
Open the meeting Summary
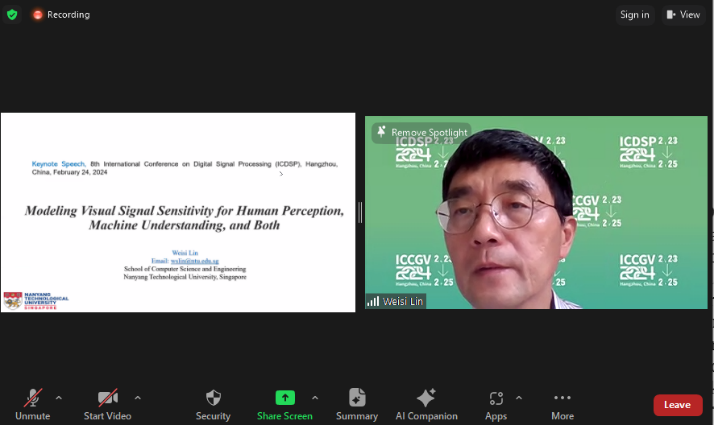(357, 398)
